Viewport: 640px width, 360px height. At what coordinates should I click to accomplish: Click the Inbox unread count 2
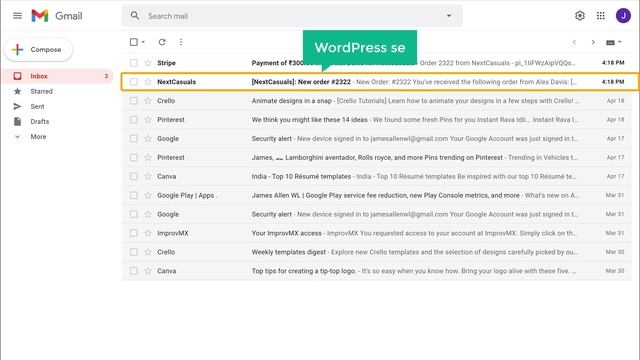tap(107, 76)
